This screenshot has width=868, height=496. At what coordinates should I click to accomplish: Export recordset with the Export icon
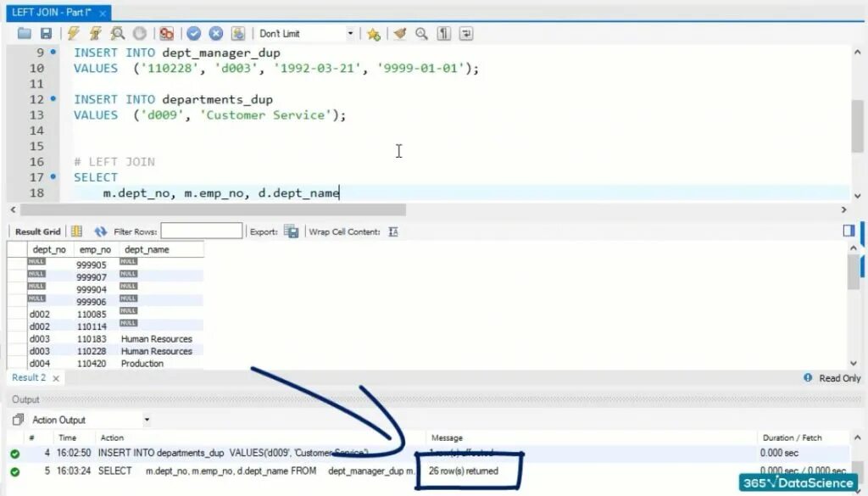(x=292, y=231)
